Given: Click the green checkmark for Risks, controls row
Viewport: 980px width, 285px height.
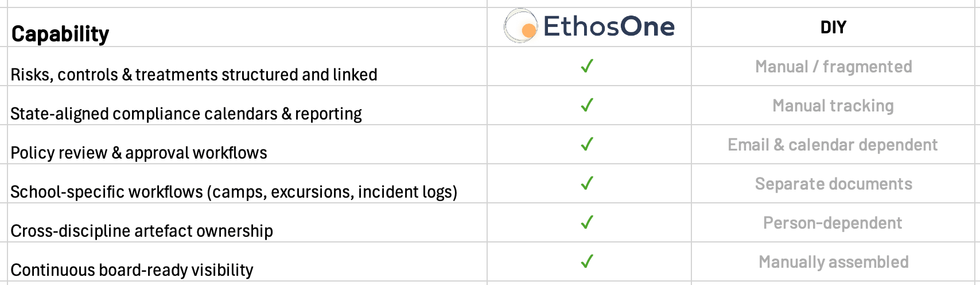Looking at the screenshot, I should pyautogui.click(x=587, y=66).
